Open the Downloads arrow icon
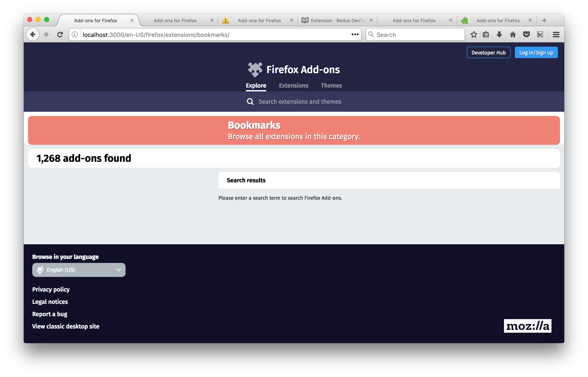This screenshot has height=377, width=588. coord(499,35)
